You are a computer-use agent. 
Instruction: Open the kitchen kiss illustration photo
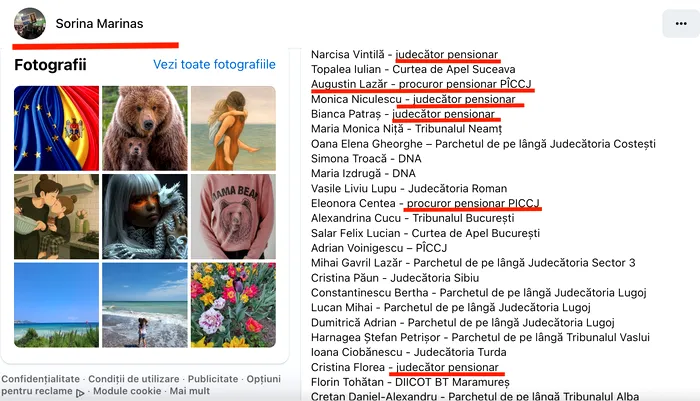pos(56,217)
